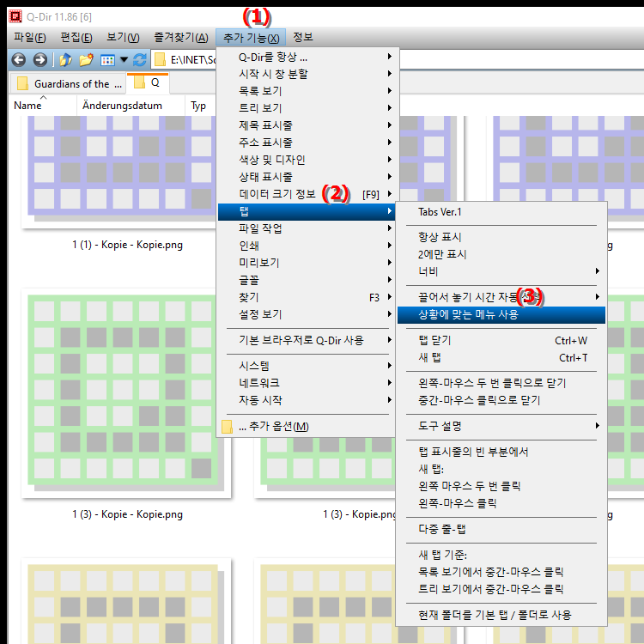Open the 편집(E) menu
Screen dimensions: 644x644
tap(76, 38)
